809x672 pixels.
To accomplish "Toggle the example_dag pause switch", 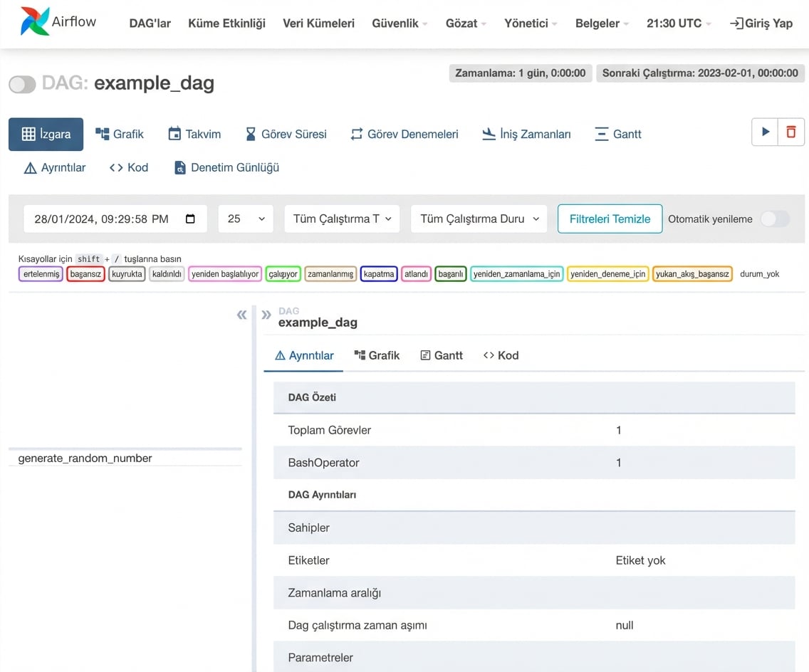I will click(x=22, y=85).
